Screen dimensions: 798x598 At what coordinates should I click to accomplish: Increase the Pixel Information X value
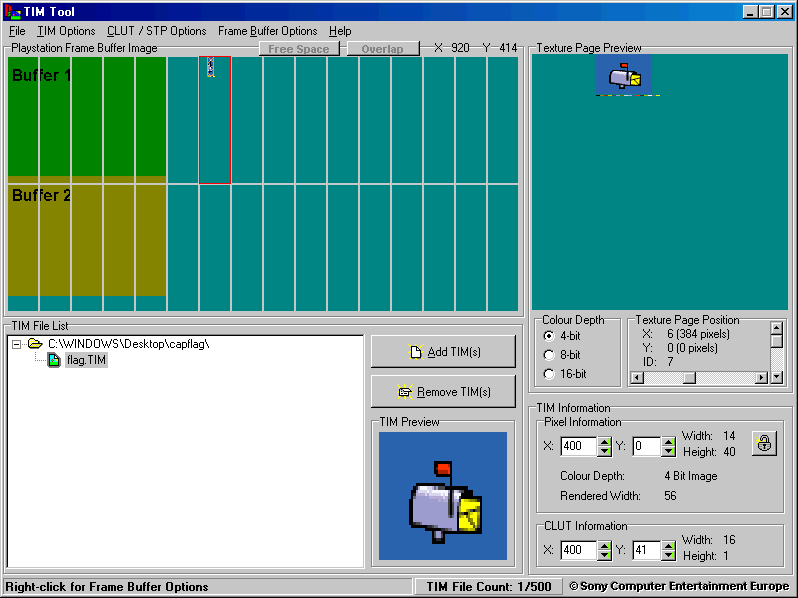(604, 441)
